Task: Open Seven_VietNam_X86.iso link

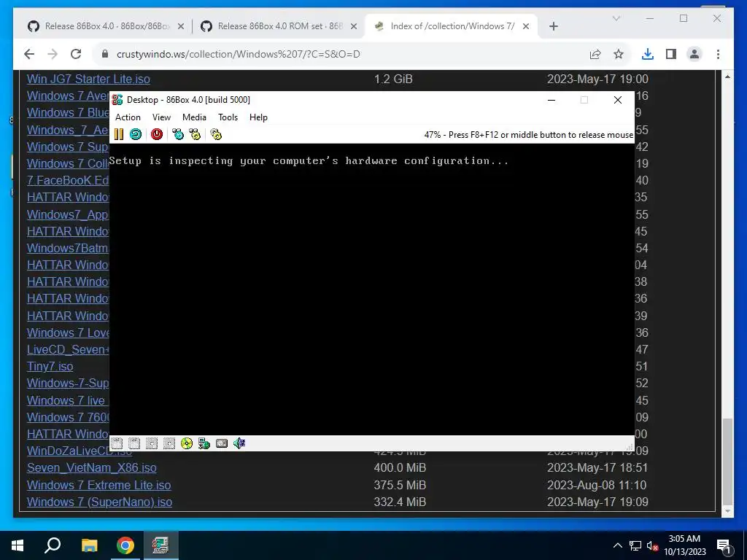Action: coord(91,467)
